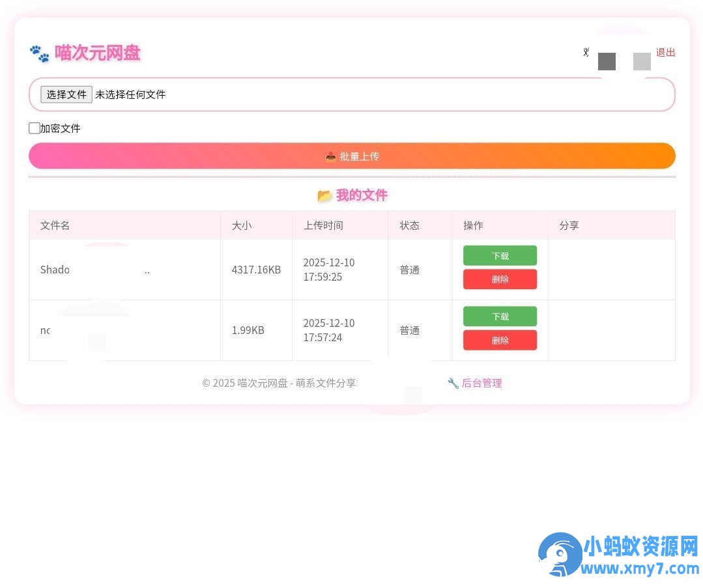Click the 2025-12-10 17:59:25 upload time
The image size is (703, 588).
pyautogui.click(x=329, y=270)
